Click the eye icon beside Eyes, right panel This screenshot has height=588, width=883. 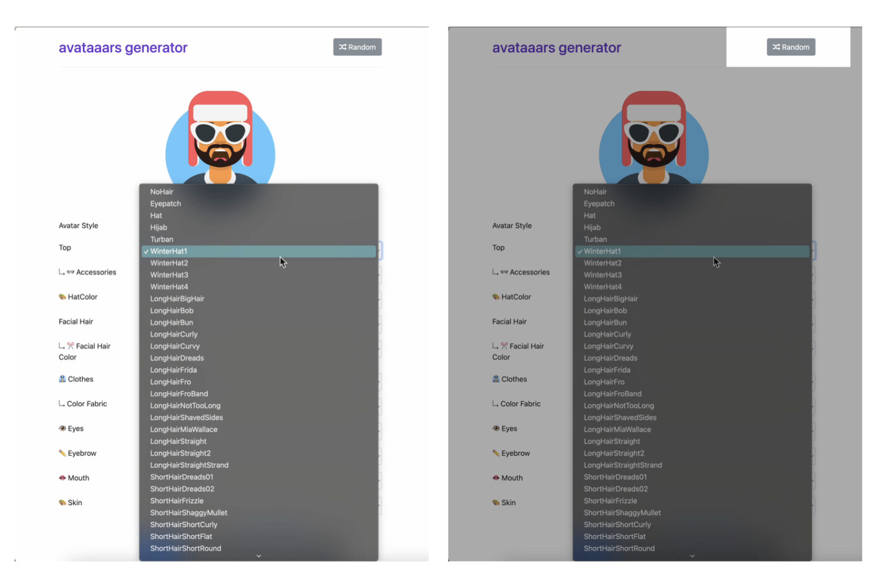[x=496, y=429]
